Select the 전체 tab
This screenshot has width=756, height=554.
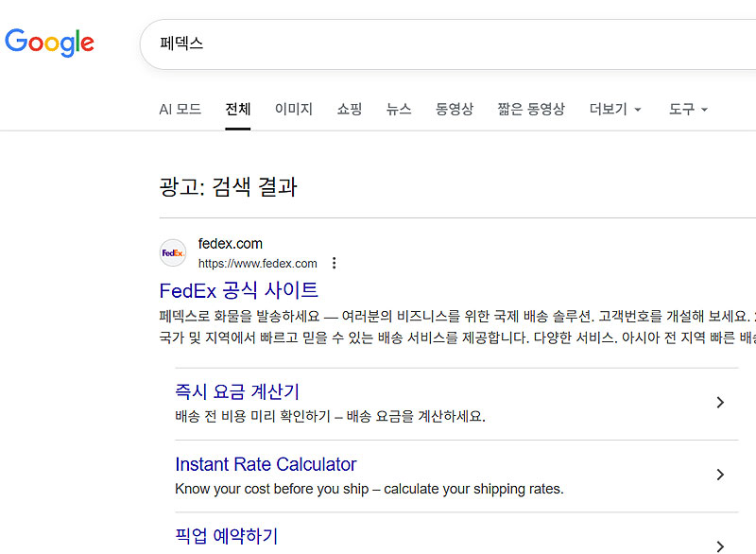click(238, 109)
